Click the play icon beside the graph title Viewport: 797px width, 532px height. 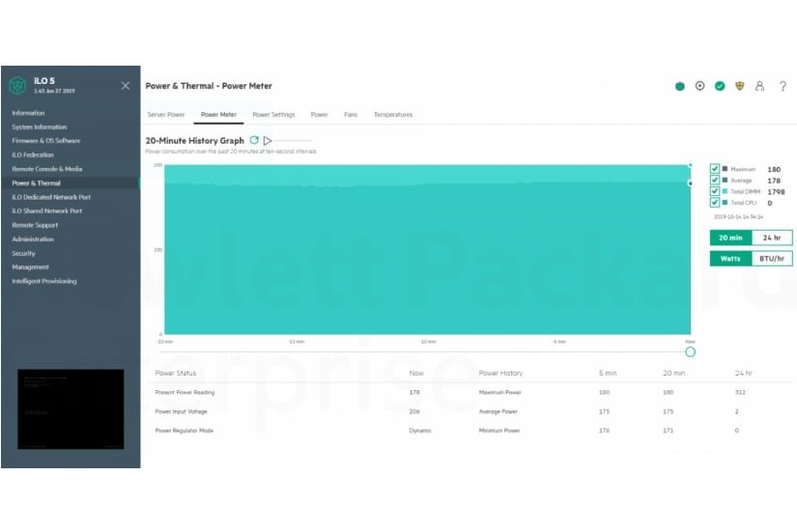268,141
